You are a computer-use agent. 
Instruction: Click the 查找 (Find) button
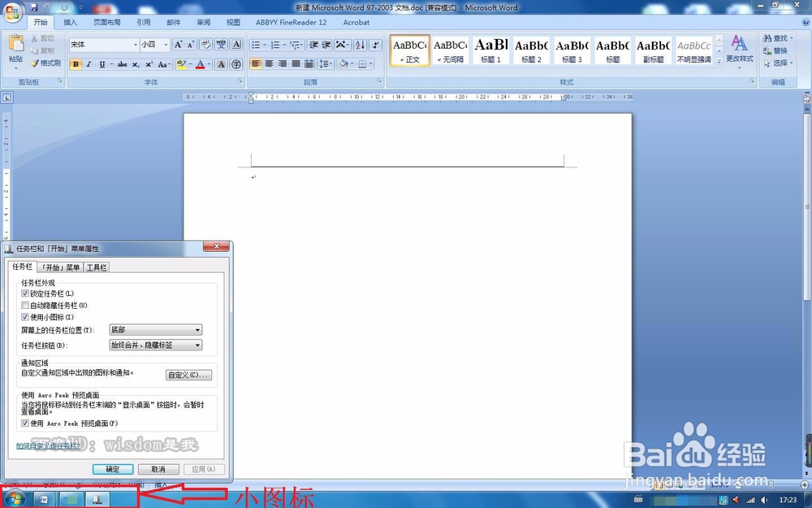[x=777, y=38]
